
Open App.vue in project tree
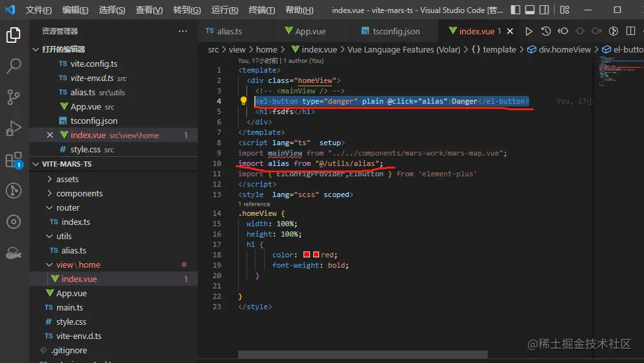pos(71,293)
